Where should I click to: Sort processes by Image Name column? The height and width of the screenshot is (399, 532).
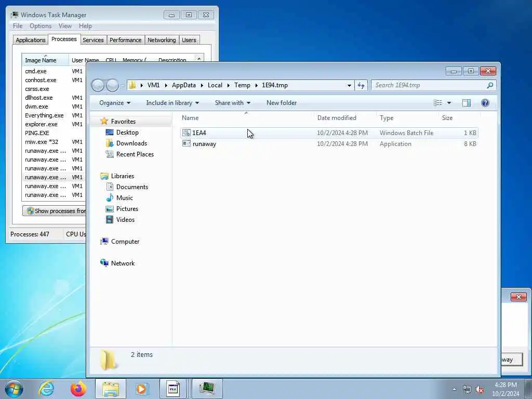(46, 60)
